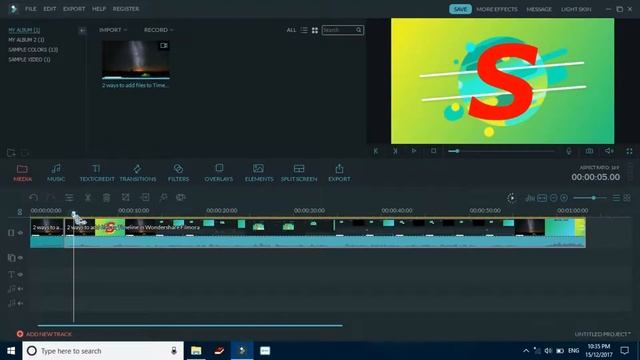640x360 pixels.
Task: Open the EDIT menu
Action: 50,9
